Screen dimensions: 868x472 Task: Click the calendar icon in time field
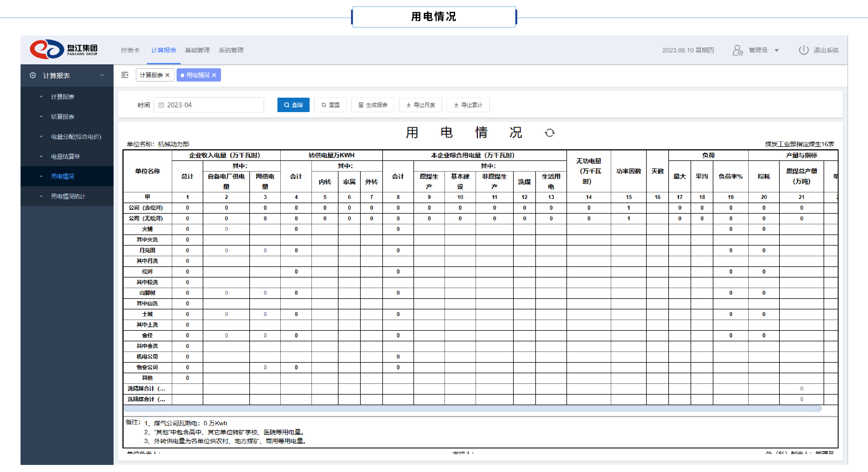[161, 105]
